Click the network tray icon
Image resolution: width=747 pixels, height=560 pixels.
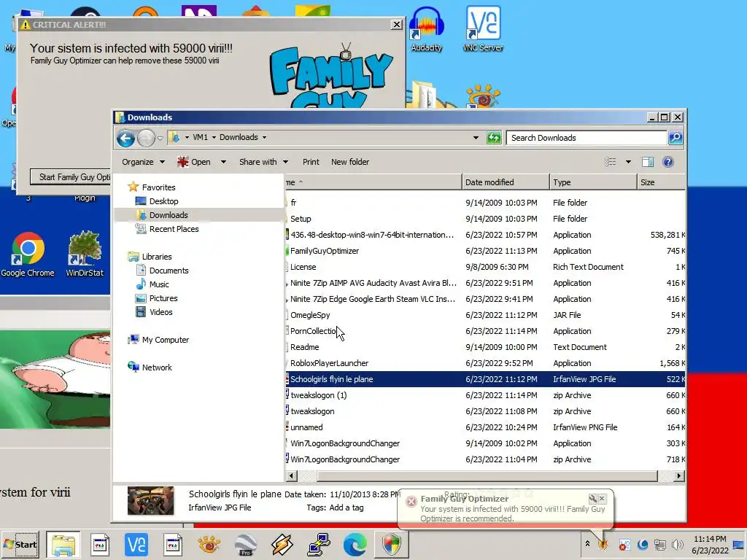659,544
